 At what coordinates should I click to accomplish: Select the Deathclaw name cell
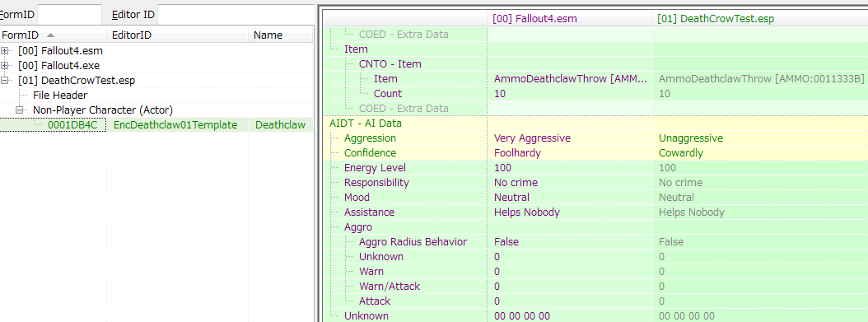(x=280, y=124)
